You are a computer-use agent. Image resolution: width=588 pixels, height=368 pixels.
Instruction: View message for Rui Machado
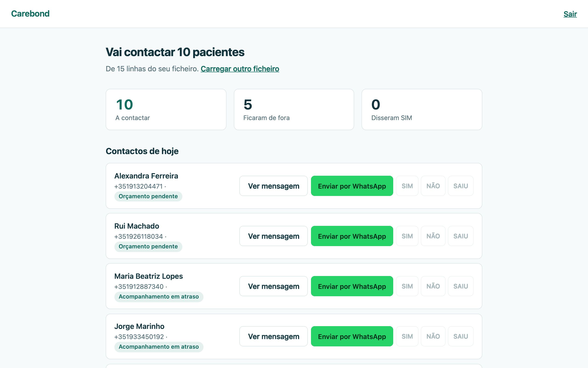click(273, 236)
